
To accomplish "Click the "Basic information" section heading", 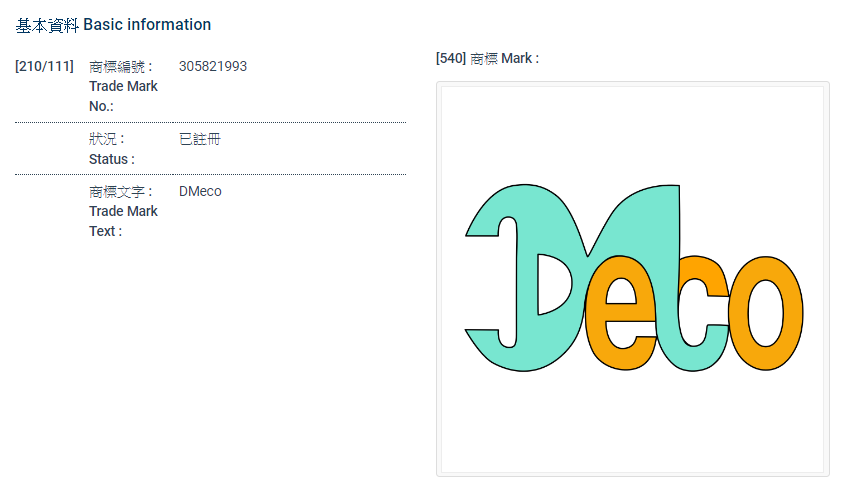I will point(147,25).
